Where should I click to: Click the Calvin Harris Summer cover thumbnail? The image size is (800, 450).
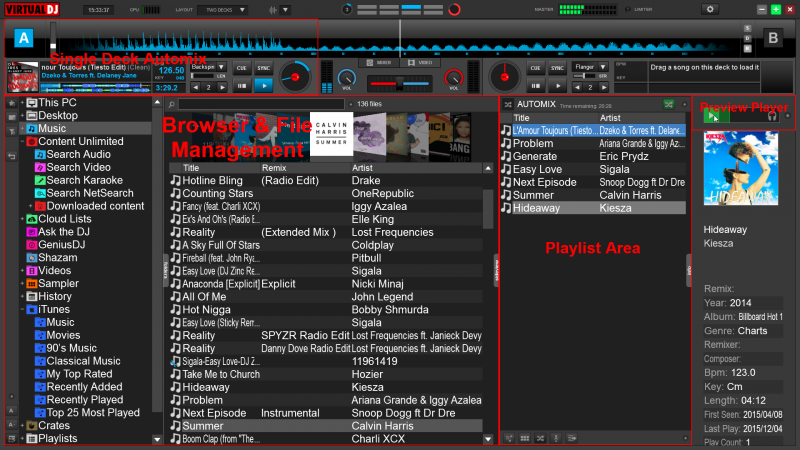click(331, 134)
